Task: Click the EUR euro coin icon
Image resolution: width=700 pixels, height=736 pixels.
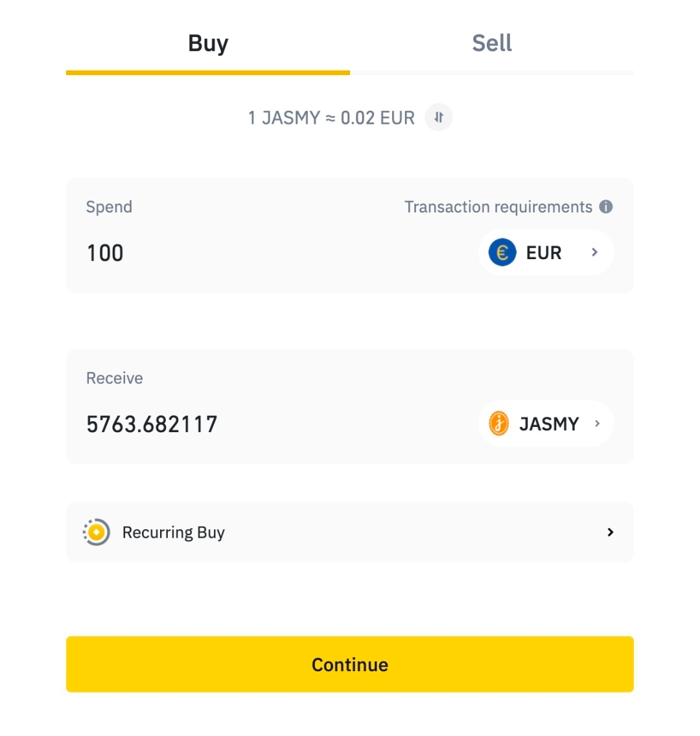Action: click(x=502, y=253)
